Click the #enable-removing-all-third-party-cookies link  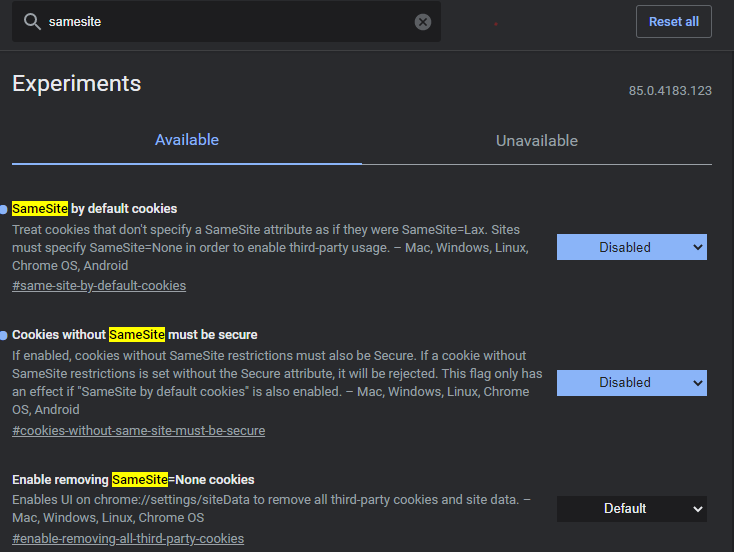click(128, 538)
